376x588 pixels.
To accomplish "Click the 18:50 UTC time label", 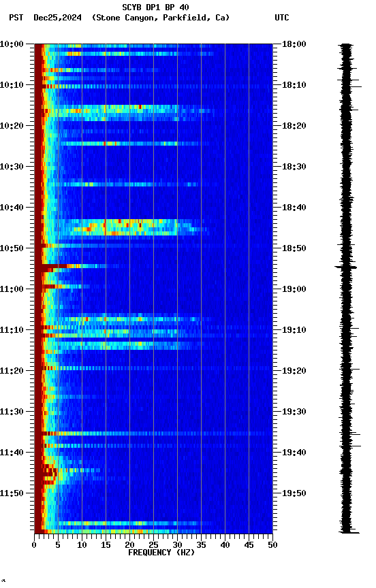I will (294, 248).
